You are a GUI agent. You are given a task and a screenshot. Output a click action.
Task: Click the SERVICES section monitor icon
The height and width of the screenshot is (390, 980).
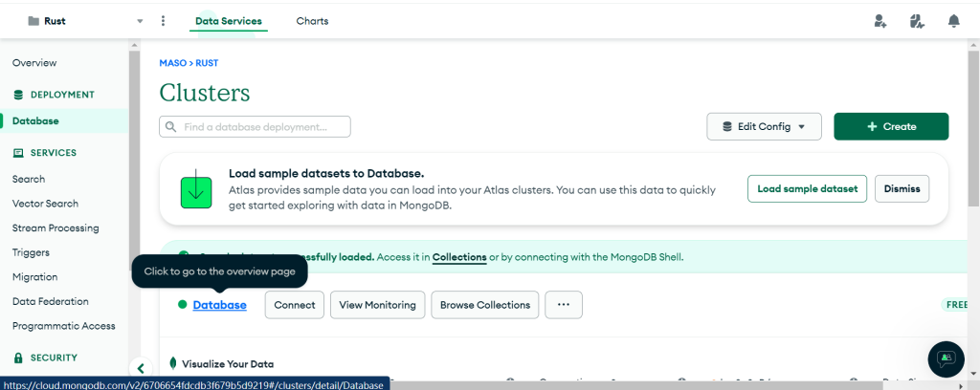[x=18, y=153]
